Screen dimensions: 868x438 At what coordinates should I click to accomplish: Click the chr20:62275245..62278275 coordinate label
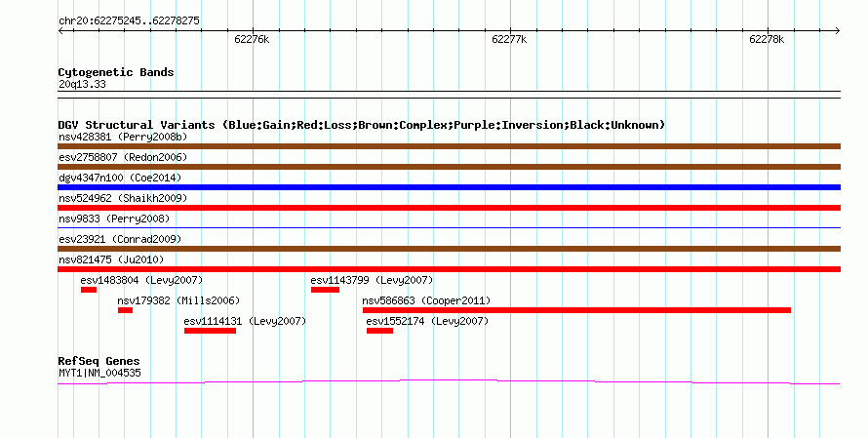(129, 21)
